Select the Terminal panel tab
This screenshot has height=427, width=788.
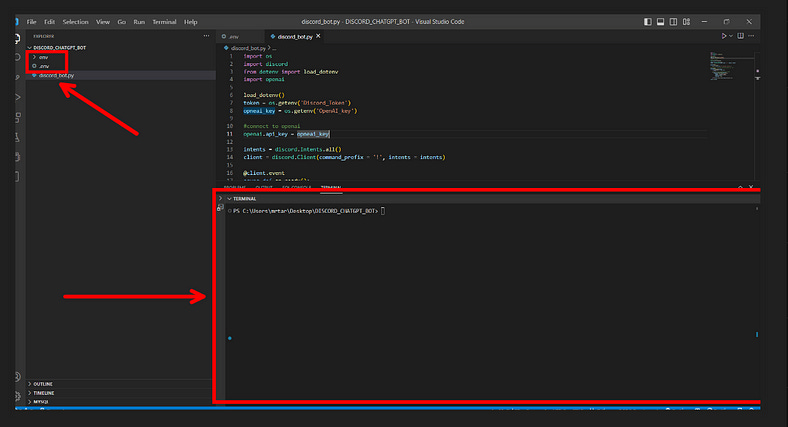coord(331,187)
